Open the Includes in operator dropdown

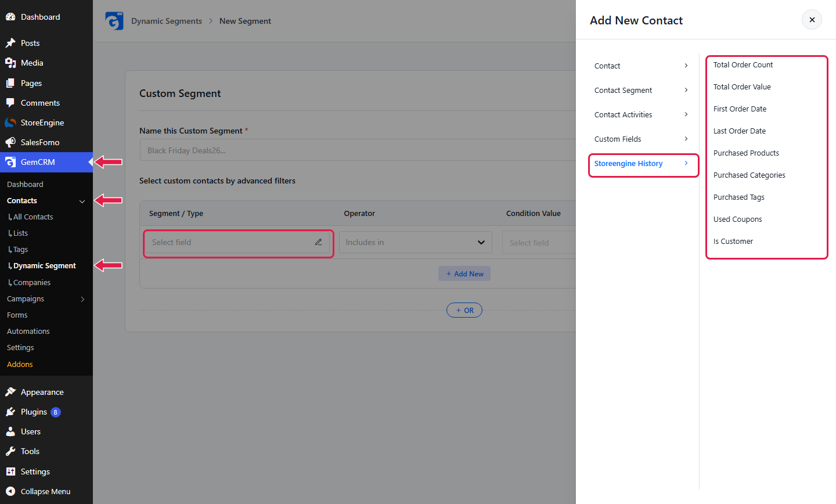click(416, 242)
